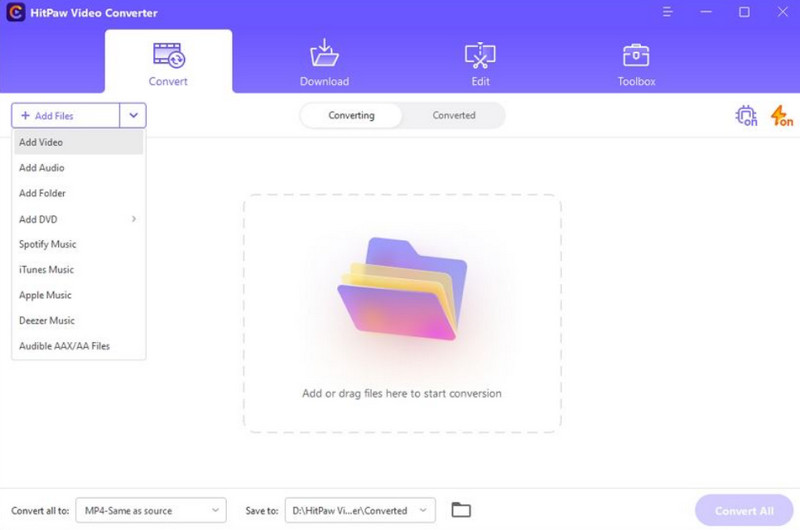Open the hamburger menu in title bar
800x530 pixels.
[x=667, y=12]
